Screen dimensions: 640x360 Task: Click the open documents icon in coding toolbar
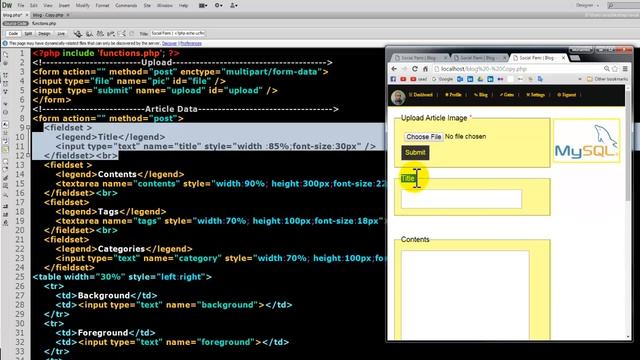pyautogui.click(x=5, y=54)
